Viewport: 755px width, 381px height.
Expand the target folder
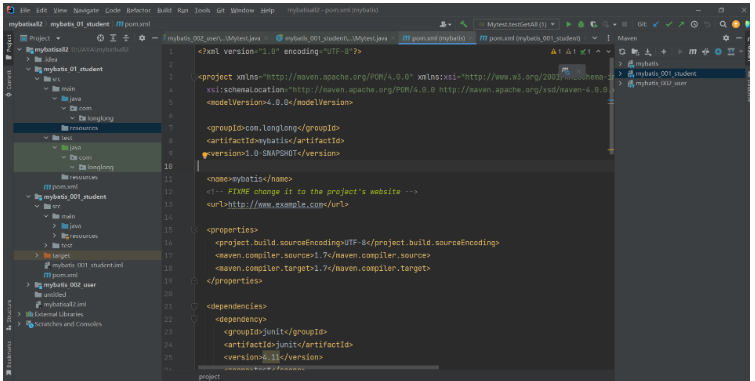point(37,255)
